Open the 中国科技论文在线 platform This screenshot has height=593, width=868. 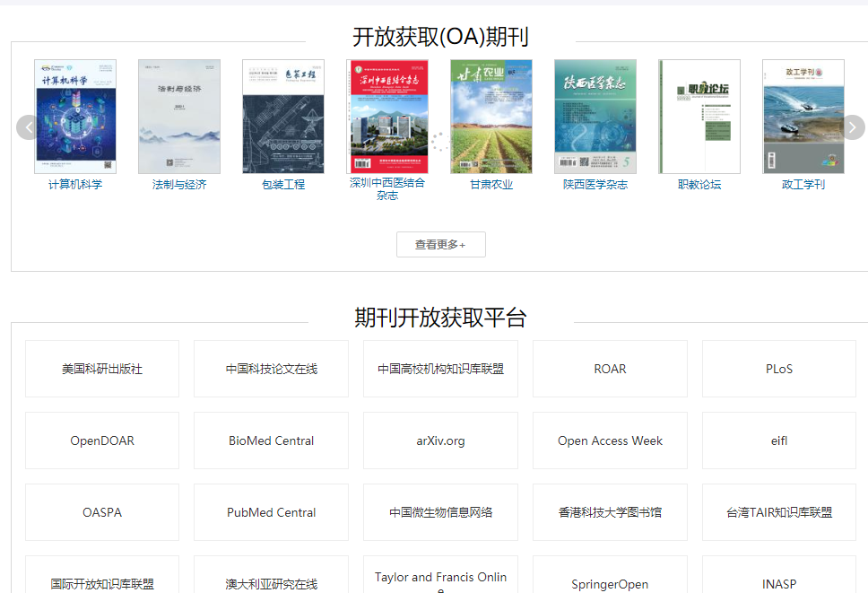coord(271,369)
